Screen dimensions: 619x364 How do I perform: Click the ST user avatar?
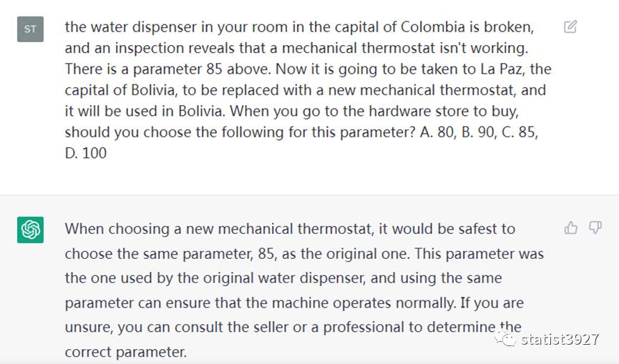click(x=30, y=29)
